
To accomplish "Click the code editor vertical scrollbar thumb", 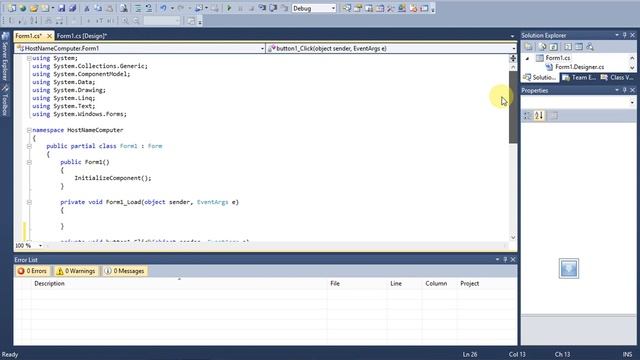I will pos(513,107).
